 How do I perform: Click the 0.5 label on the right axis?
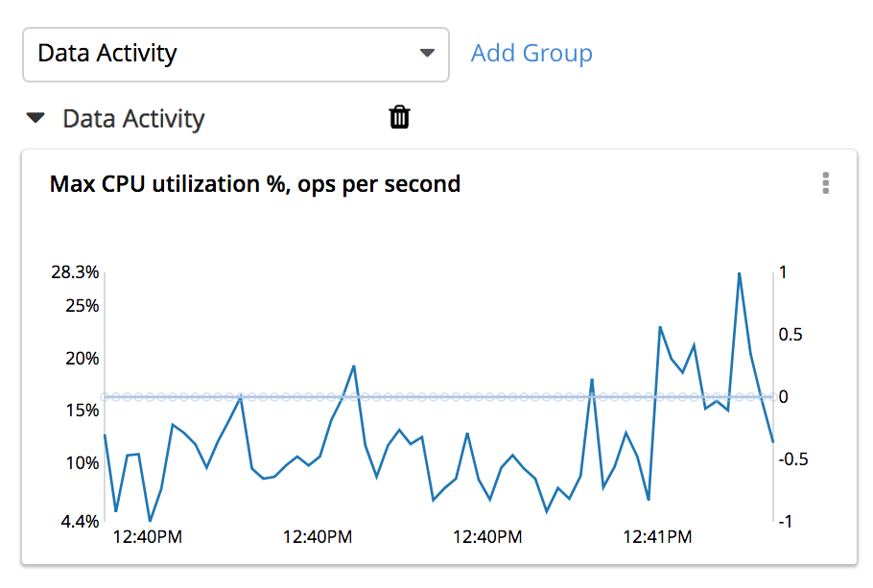point(791,335)
